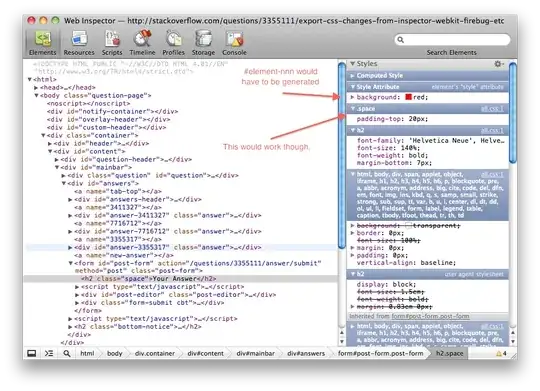Open all.css link beside .space rule

point(492,109)
